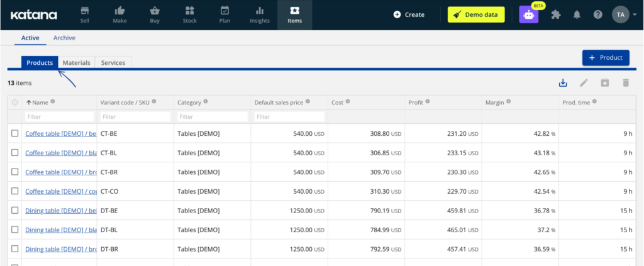
Task: Click the 308.80 USD cost cell
Action: pyautogui.click(x=367, y=133)
